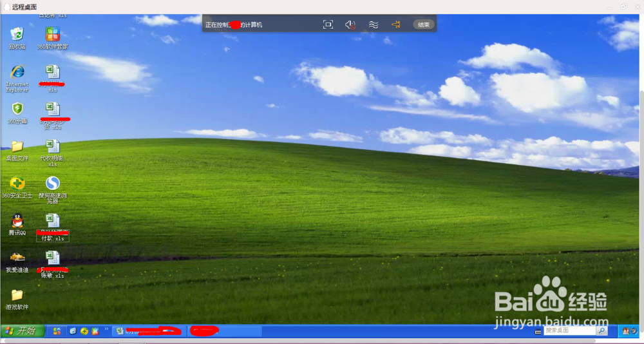
Task: Click the 搜索桌面 search input field
Action: 570,330
